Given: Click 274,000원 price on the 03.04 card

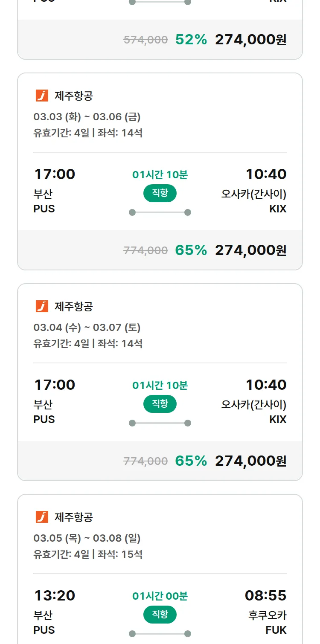Looking at the screenshot, I should click(x=250, y=461).
